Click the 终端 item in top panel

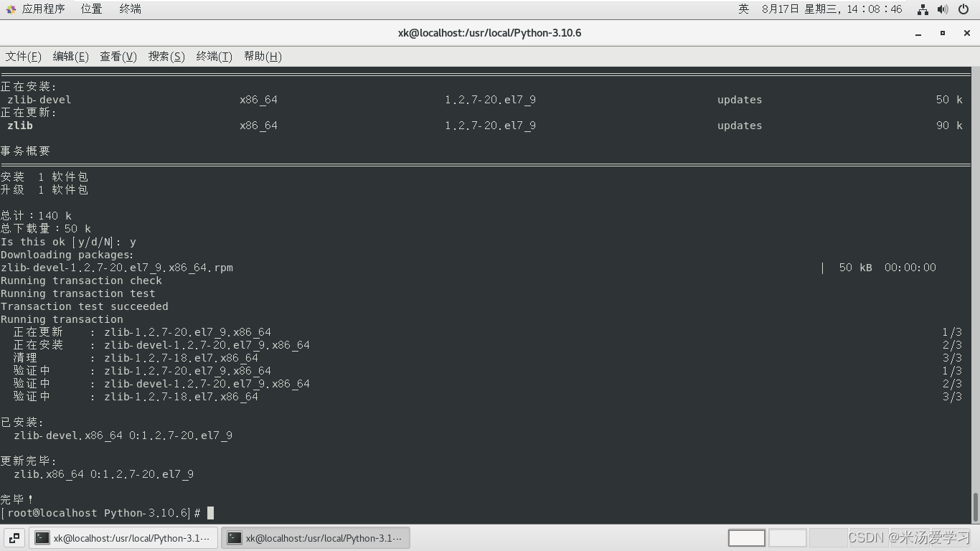pos(130,9)
